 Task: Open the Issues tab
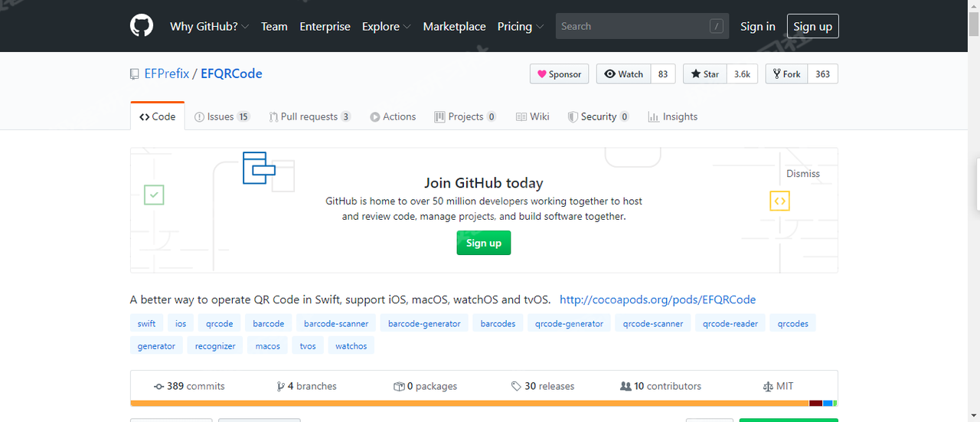tap(222, 116)
